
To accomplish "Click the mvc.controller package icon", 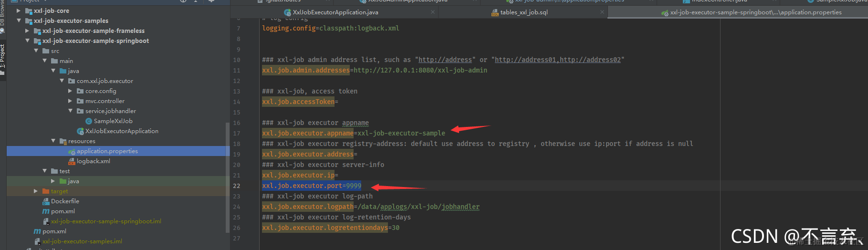I will coord(80,101).
